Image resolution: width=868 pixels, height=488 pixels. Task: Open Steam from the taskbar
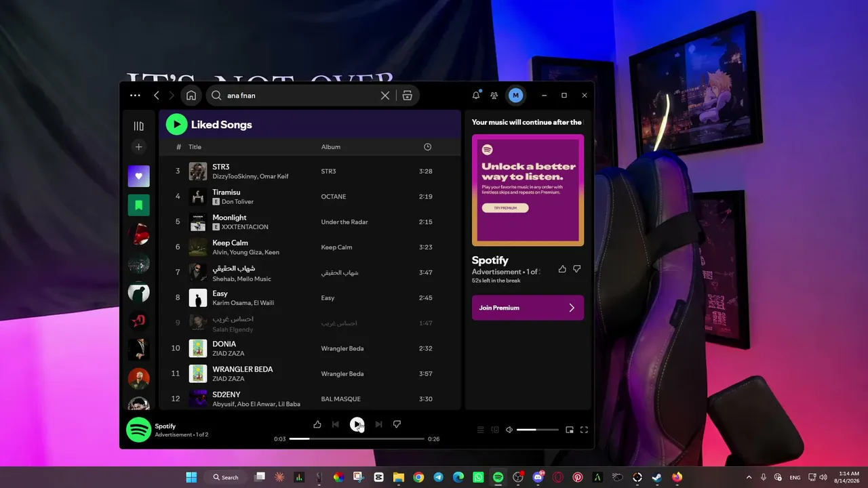[657, 477]
